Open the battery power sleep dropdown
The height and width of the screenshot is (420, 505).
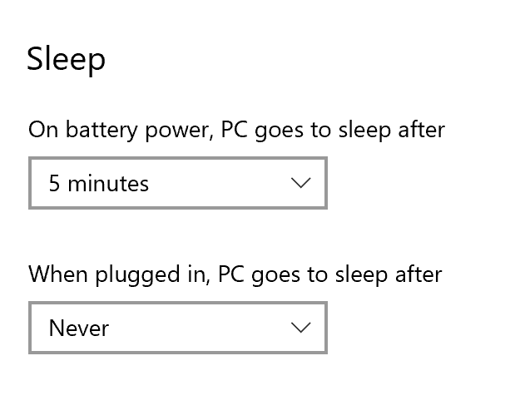click(177, 183)
